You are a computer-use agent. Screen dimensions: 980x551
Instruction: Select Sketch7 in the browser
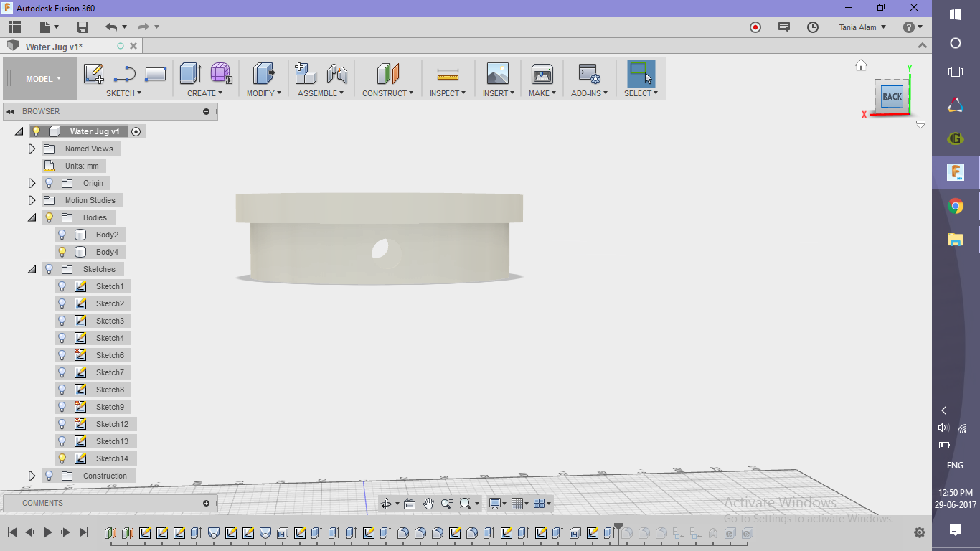[110, 372]
